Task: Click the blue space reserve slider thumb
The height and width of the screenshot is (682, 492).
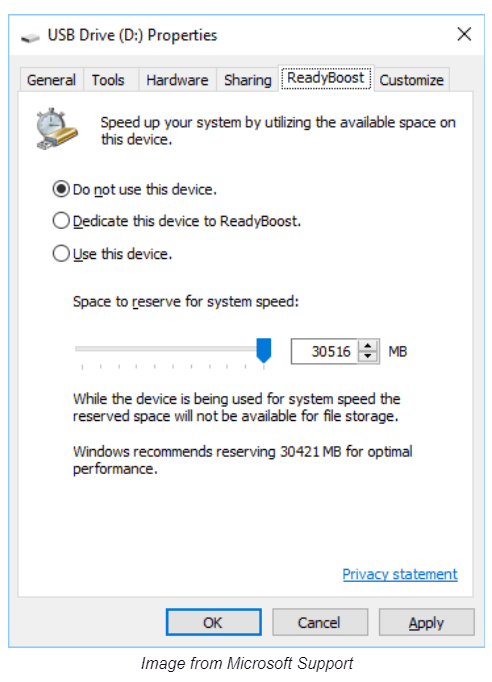Action: pos(264,351)
